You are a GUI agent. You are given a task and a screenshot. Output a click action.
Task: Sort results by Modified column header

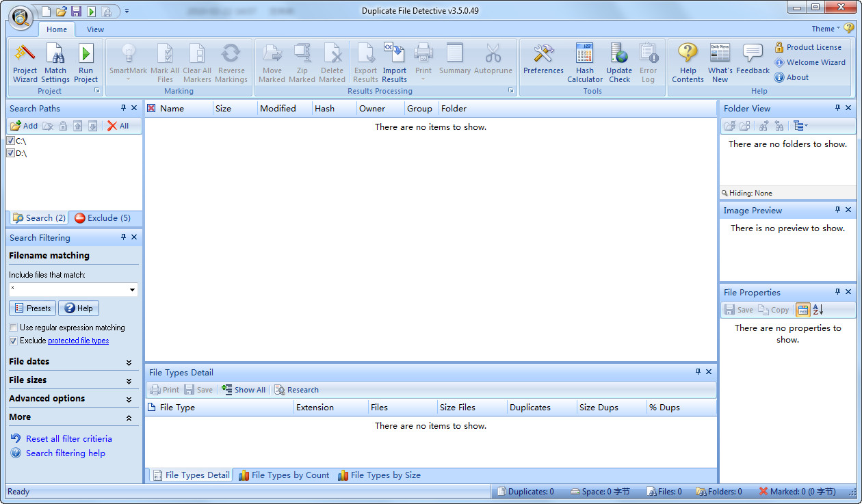284,108
